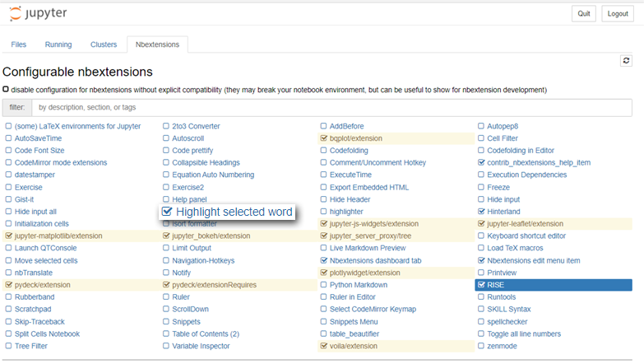Uncheck the Highlight selected word checkbox

tap(167, 212)
